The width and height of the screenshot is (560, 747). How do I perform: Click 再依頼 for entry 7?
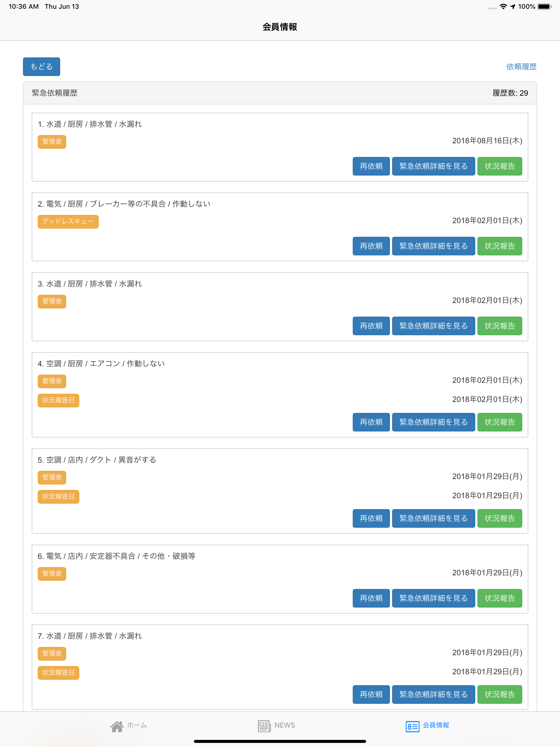pyautogui.click(x=371, y=694)
